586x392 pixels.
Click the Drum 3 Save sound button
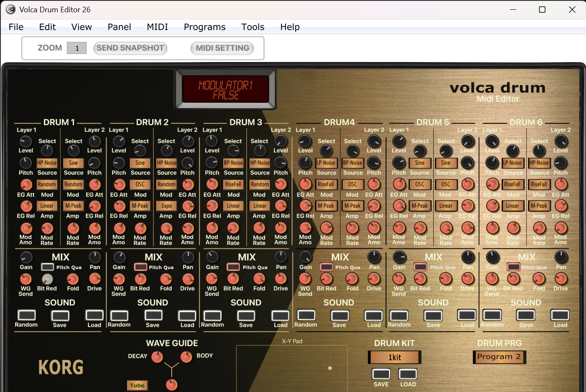tap(246, 316)
